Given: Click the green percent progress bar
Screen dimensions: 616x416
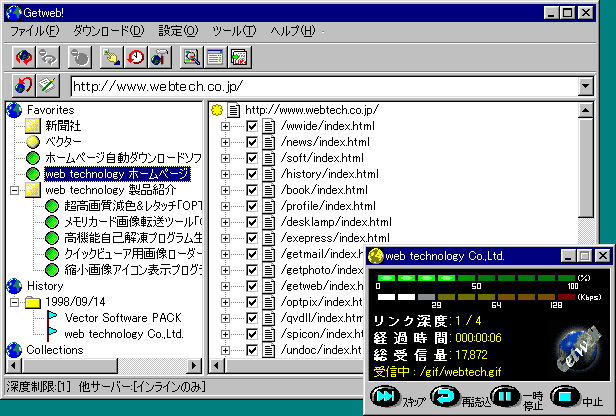Looking at the screenshot, I should (x=476, y=278).
